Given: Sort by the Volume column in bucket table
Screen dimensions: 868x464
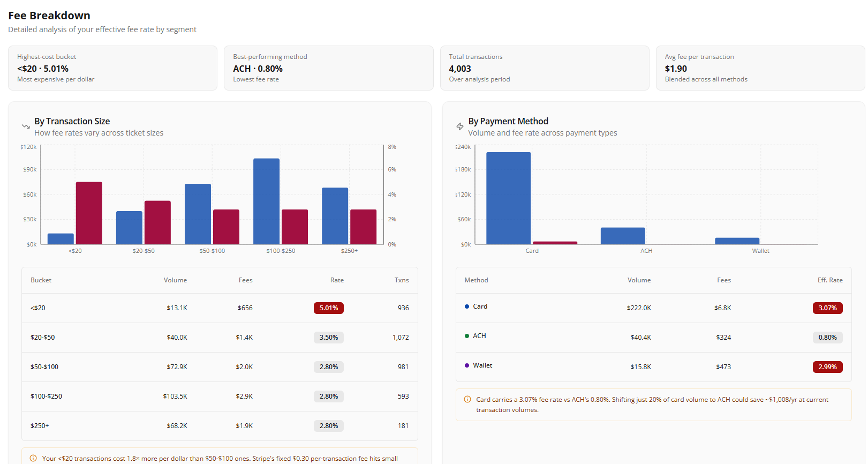Looking at the screenshot, I should tap(175, 280).
